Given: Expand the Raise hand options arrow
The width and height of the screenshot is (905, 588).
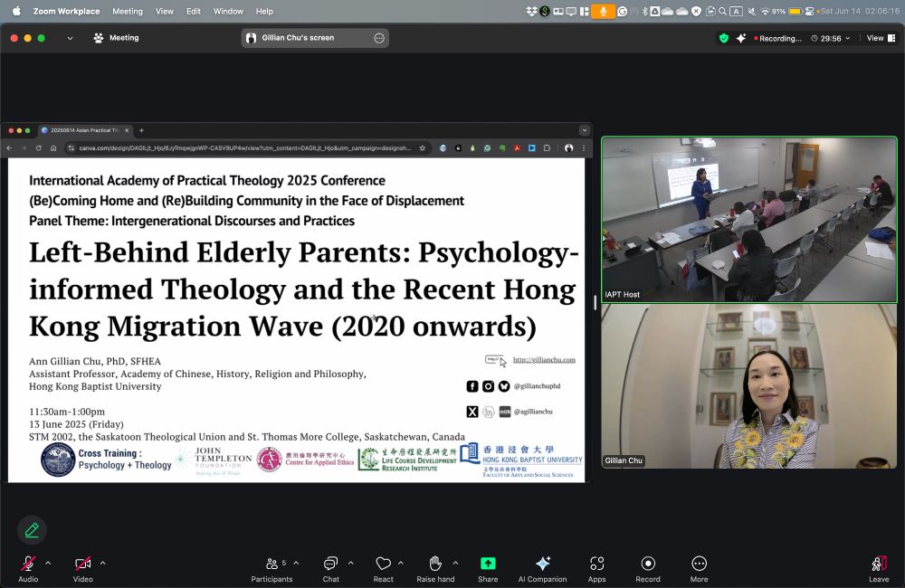Looking at the screenshot, I should [455, 563].
